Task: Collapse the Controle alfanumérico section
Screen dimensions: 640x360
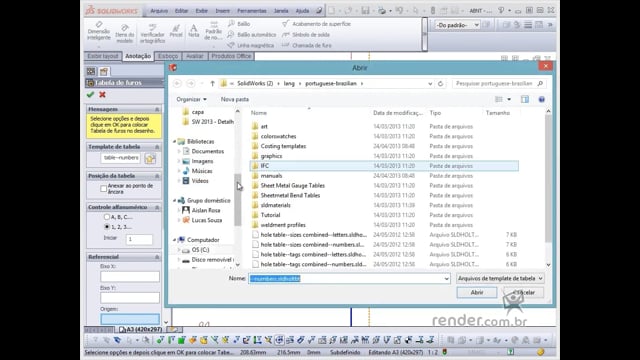Action: click(x=157, y=207)
